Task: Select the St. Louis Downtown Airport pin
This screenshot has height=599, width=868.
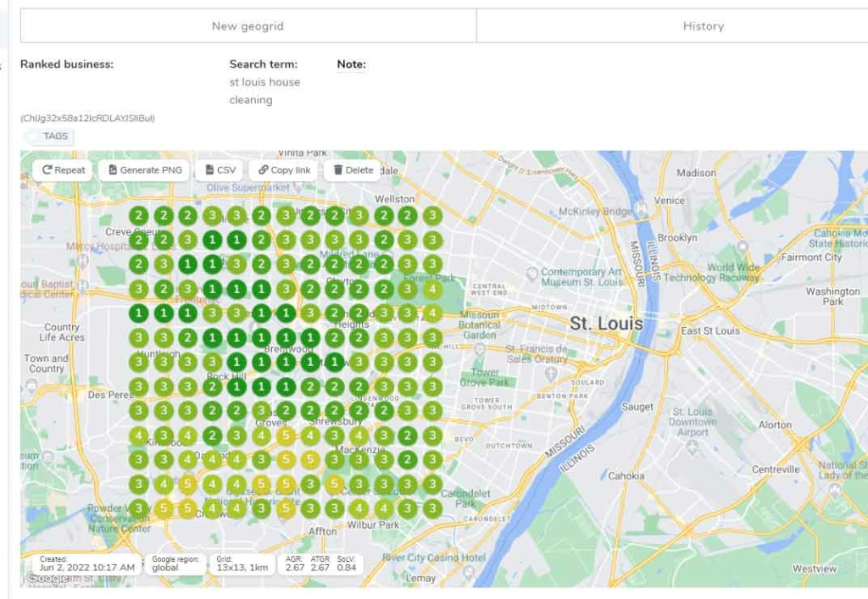Action: [x=692, y=446]
